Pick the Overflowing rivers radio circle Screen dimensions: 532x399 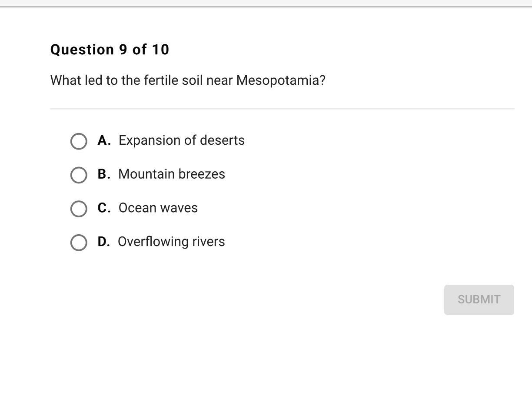click(x=79, y=243)
